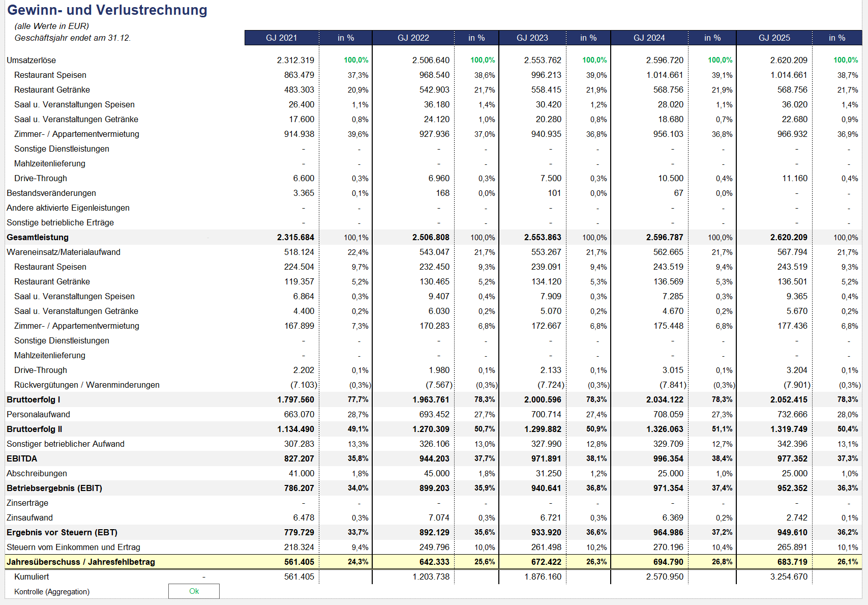Click EBITDA value 996.354
The width and height of the screenshot is (868, 605).
(668, 458)
